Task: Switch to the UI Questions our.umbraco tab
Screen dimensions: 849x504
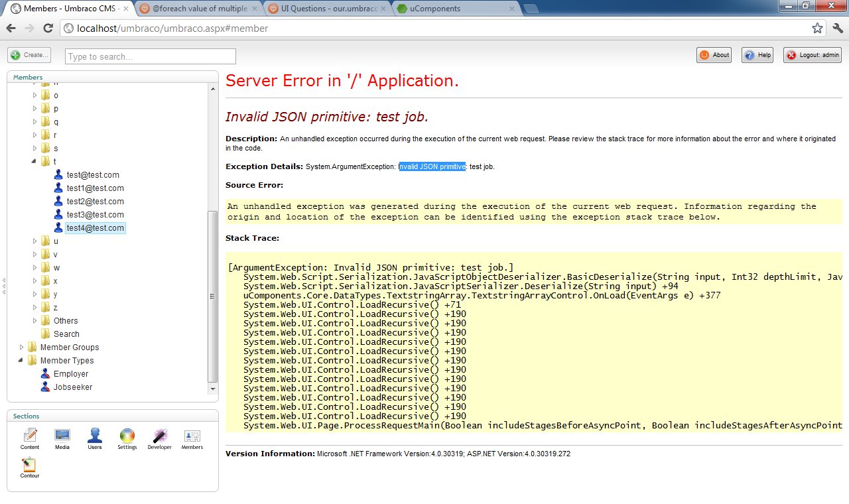Action: point(327,9)
